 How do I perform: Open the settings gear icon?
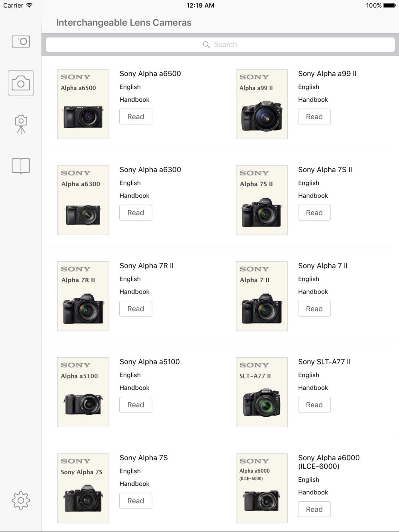tap(21, 500)
